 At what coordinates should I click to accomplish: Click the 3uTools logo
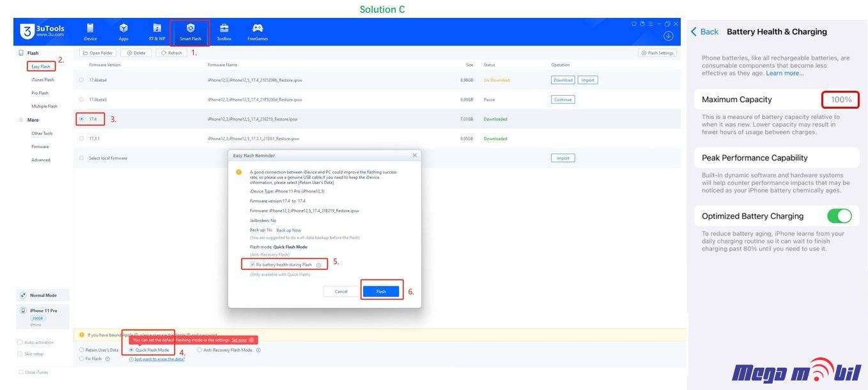click(42, 31)
